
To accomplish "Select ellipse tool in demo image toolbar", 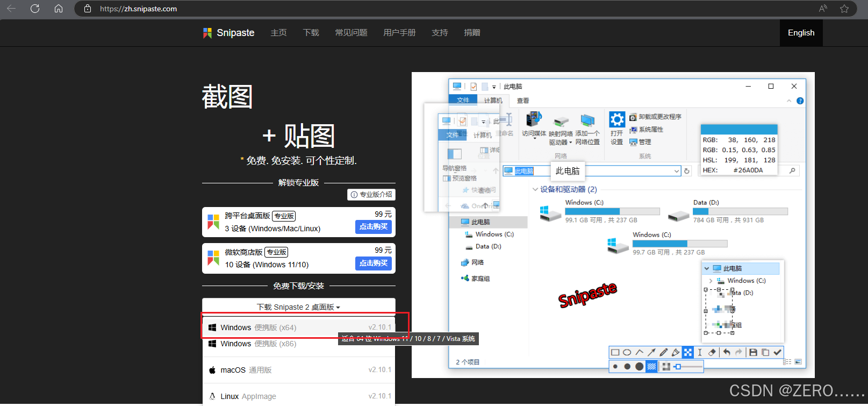I will pos(627,353).
